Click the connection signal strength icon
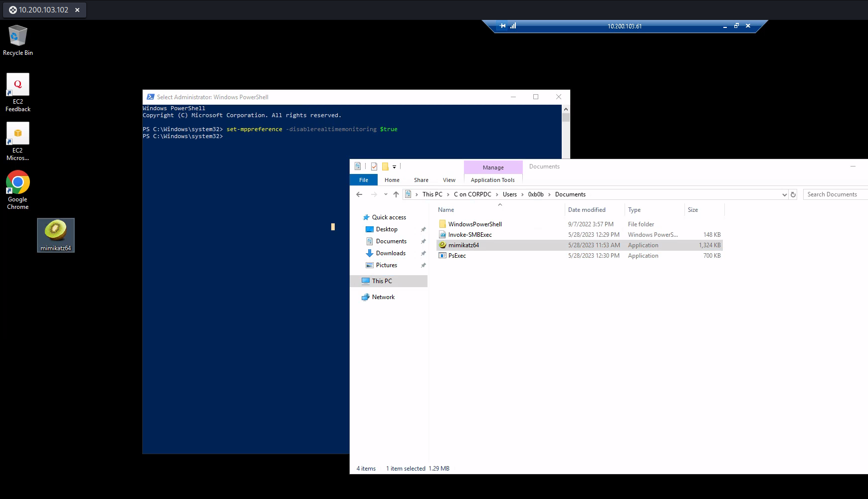This screenshot has height=499, width=868. pos(513,26)
